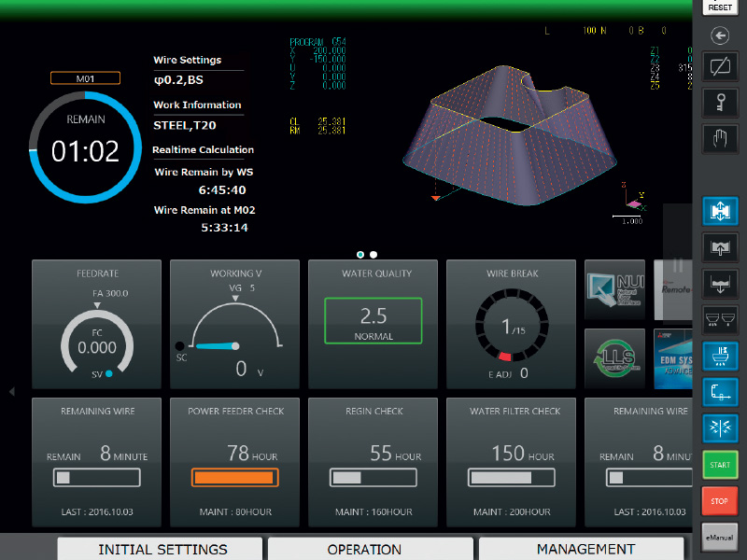Click the red STOP button
747x560 pixels.
(x=720, y=500)
